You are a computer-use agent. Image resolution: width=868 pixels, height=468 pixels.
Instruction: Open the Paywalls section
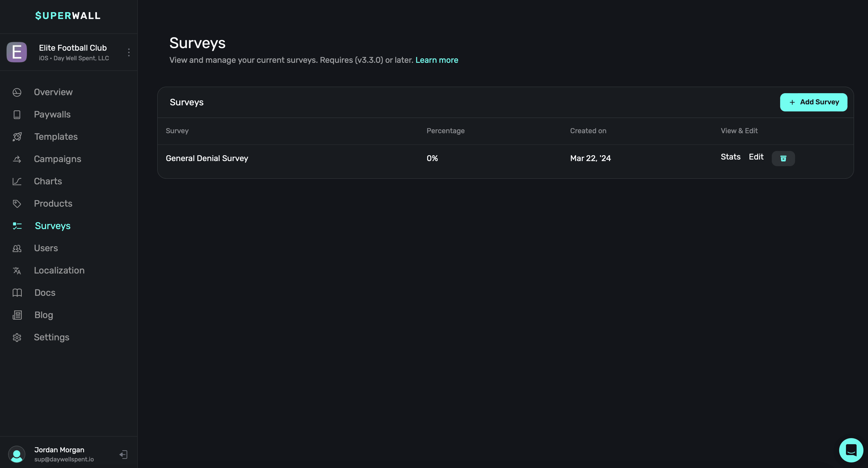(52, 114)
